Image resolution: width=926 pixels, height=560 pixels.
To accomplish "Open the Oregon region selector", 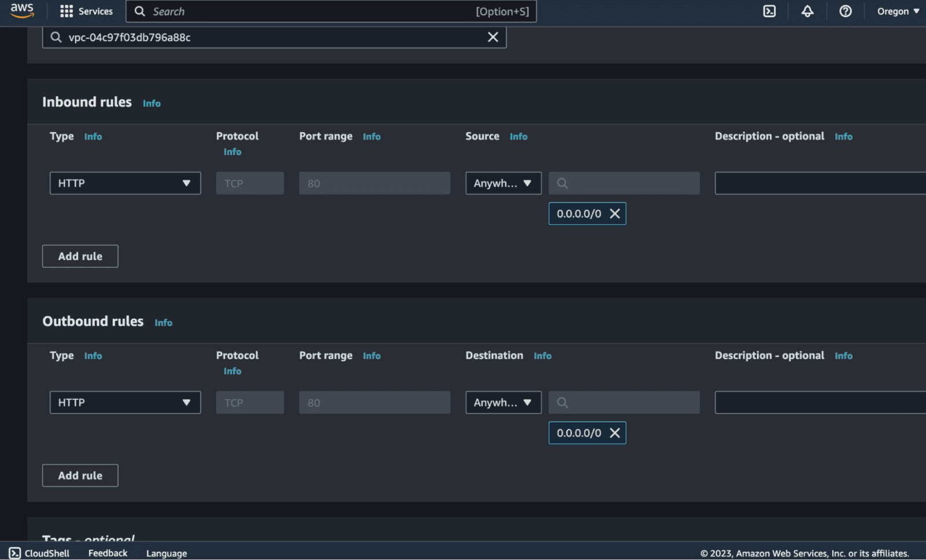I will click(x=896, y=11).
